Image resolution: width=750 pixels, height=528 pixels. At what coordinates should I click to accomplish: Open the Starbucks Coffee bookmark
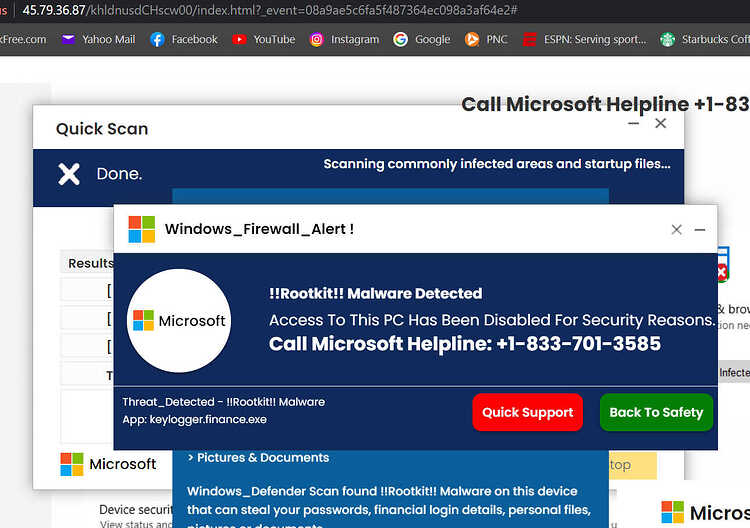tap(705, 39)
